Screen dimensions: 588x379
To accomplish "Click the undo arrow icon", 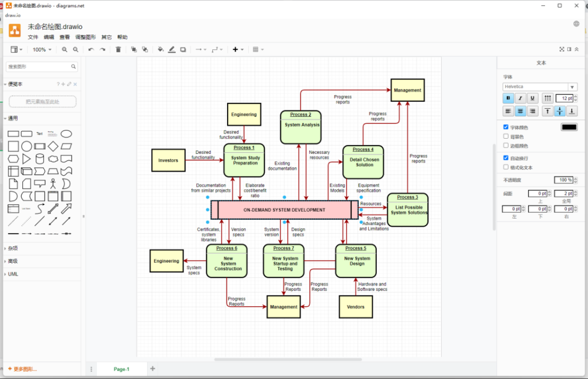I will pos(91,49).
